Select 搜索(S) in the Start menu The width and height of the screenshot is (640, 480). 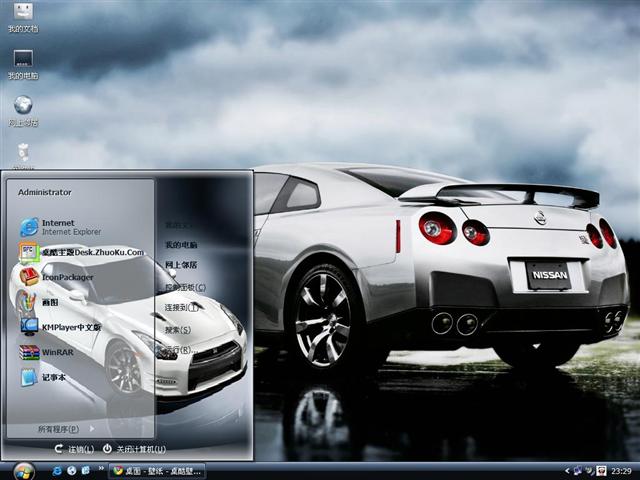(178, 329)
